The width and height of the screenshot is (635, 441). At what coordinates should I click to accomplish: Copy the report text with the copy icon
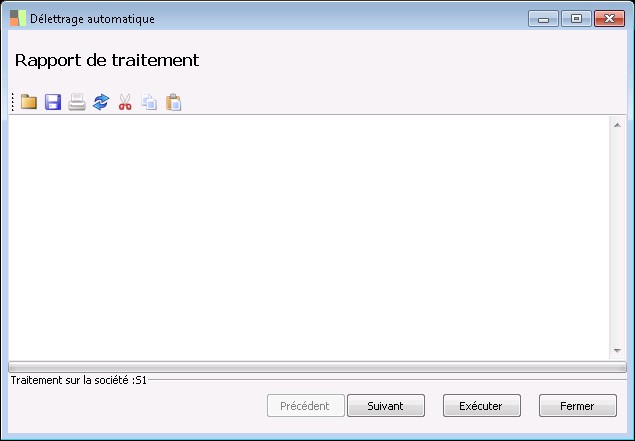(x=149, y=102)
